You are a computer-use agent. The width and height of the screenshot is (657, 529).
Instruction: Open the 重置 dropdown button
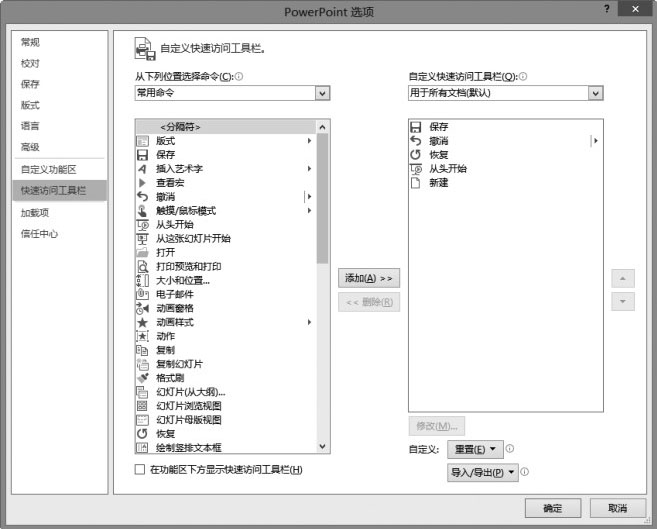click(x=475, y=449)
